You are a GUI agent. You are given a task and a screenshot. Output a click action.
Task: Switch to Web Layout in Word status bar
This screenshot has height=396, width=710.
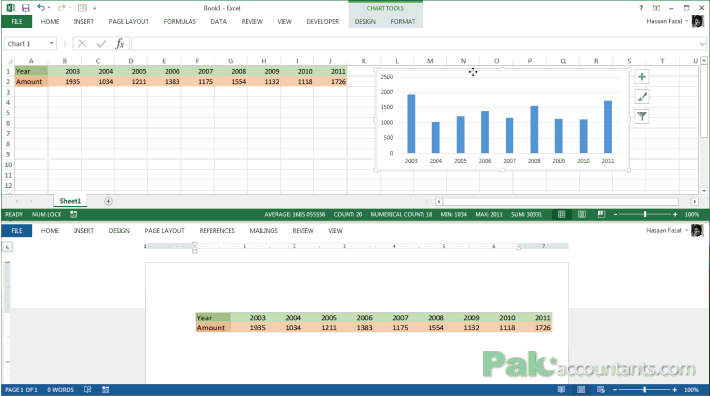601,389
